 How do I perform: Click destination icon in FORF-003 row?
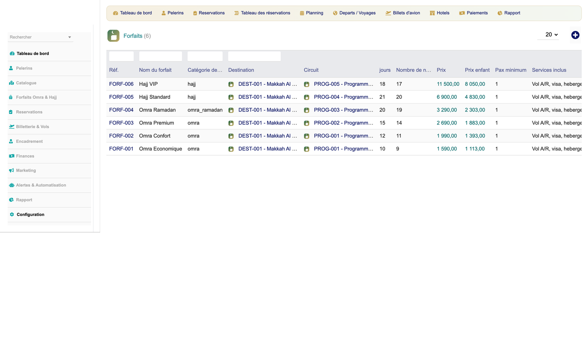coord(231,123)
